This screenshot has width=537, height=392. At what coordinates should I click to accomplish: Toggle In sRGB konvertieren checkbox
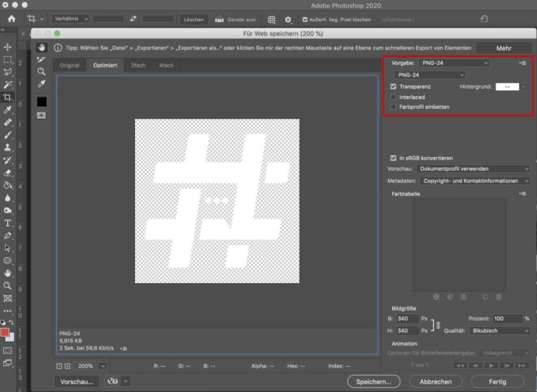coord(393,158)
